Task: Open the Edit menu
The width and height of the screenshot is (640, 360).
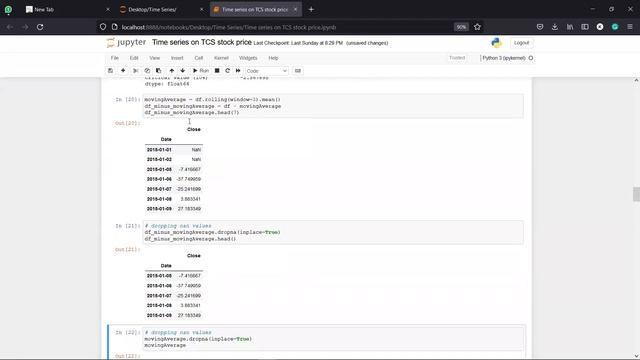Action: point(134,58)
